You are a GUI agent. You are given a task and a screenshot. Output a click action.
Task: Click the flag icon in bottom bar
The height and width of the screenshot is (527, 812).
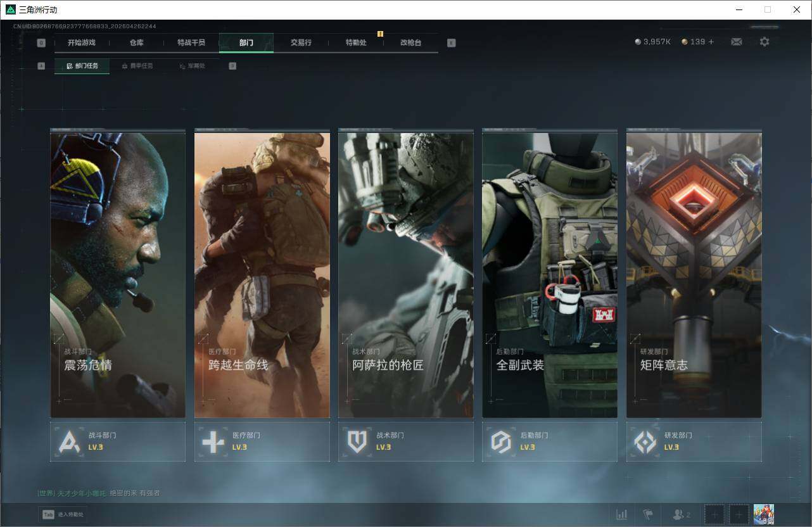(x=647, y=514)
